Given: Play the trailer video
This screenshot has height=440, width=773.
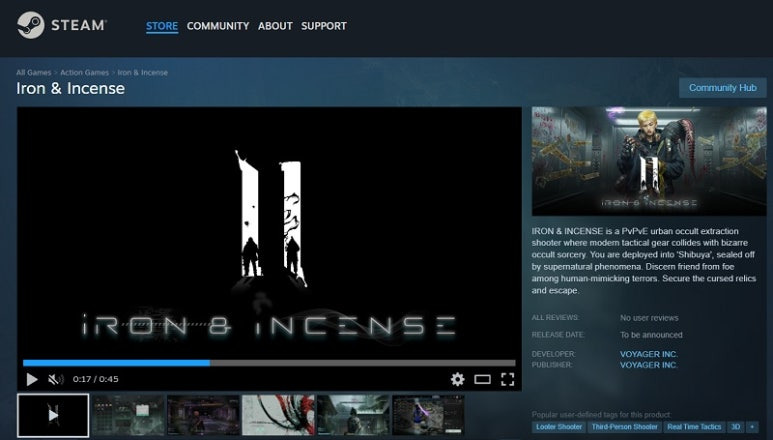Looking at the screenshot, I should pyautogui.click(x=32, y=379).
